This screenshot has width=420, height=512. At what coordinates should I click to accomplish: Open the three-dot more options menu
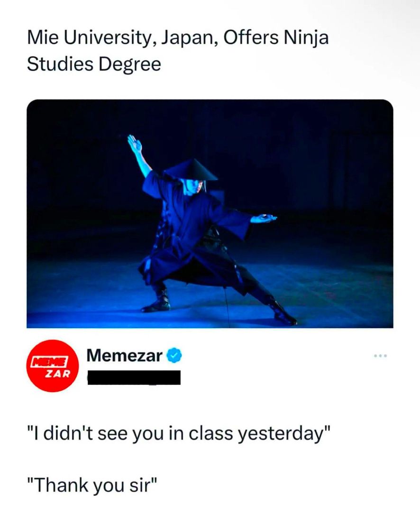coord(380,355)
